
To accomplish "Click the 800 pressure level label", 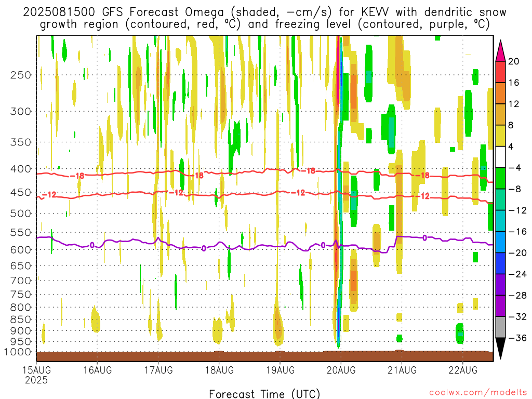I will coord(21,307).
